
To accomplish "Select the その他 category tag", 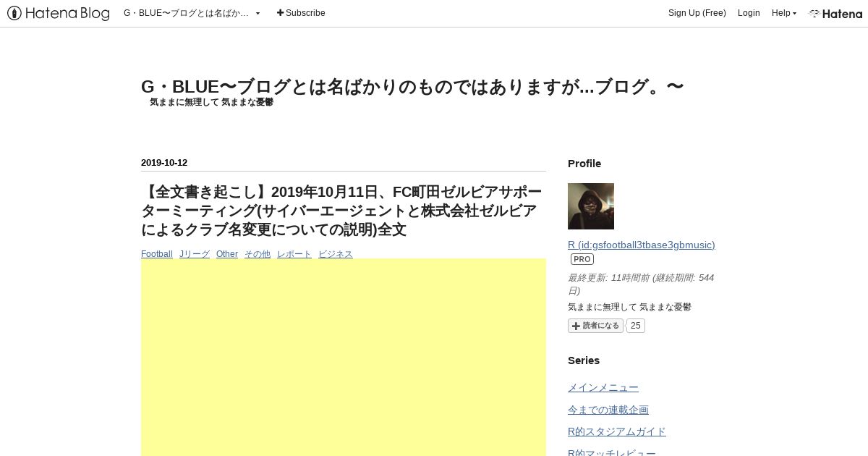I will click(x=258, y=254).
